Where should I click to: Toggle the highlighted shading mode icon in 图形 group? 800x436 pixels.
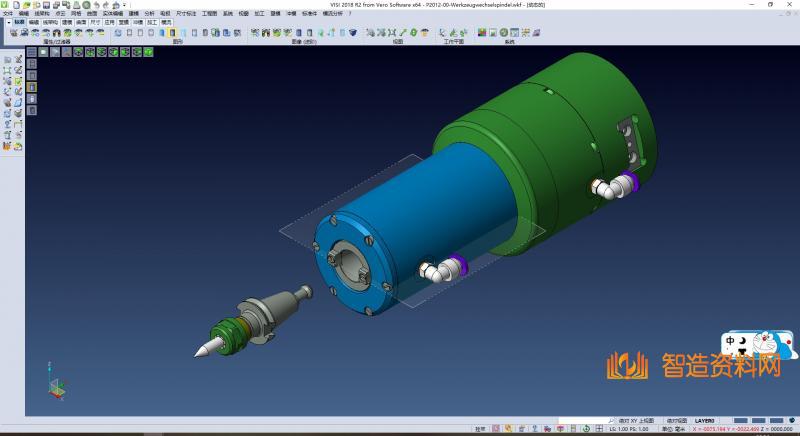[172, 33]
